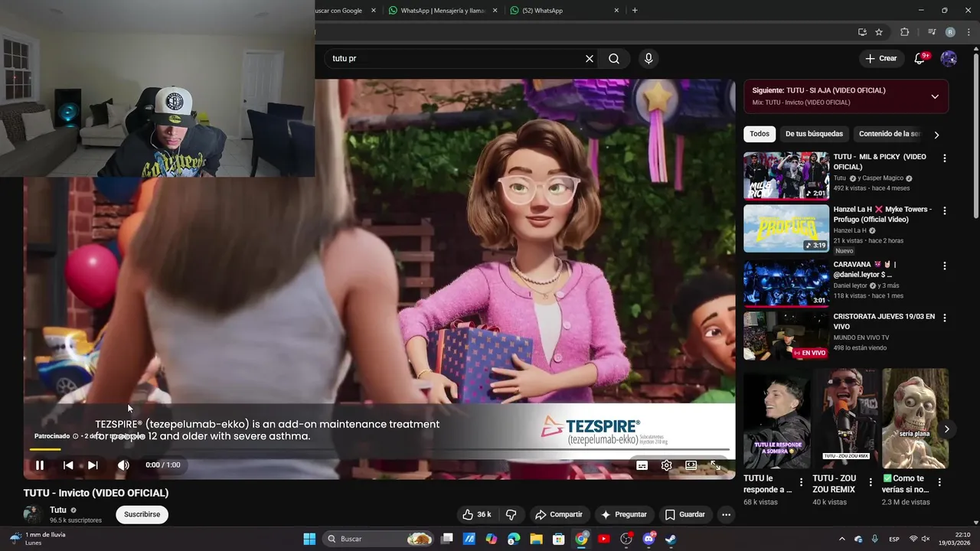Open options for 'Como te verías' short
Image resolution: width=980 pixels, height=551 pixels.
click(x=939, y=482)
